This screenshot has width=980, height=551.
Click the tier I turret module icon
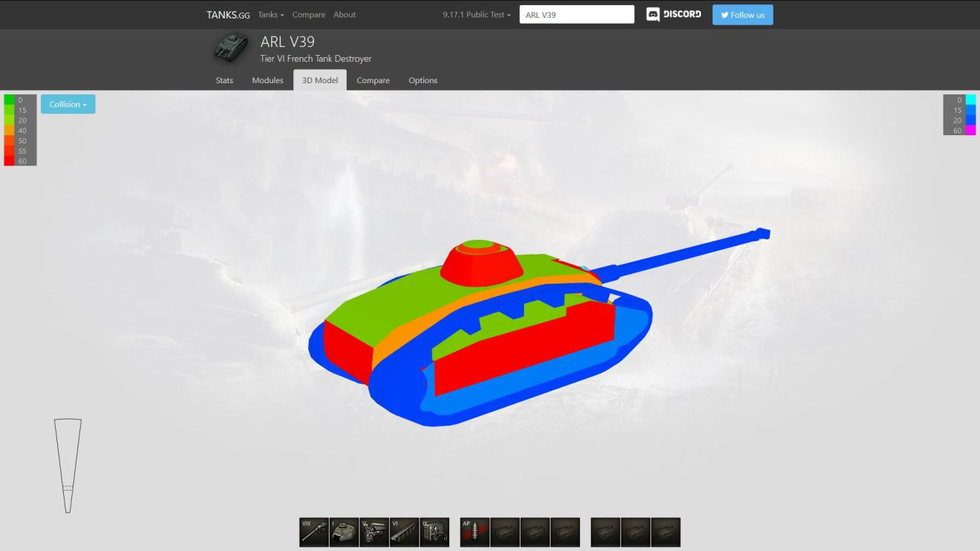344,532
